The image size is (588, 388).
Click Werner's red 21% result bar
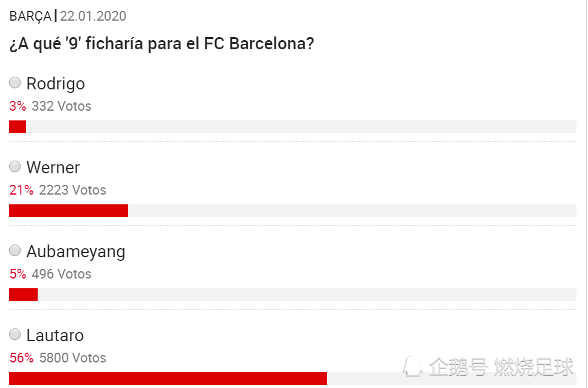[69, 210]
